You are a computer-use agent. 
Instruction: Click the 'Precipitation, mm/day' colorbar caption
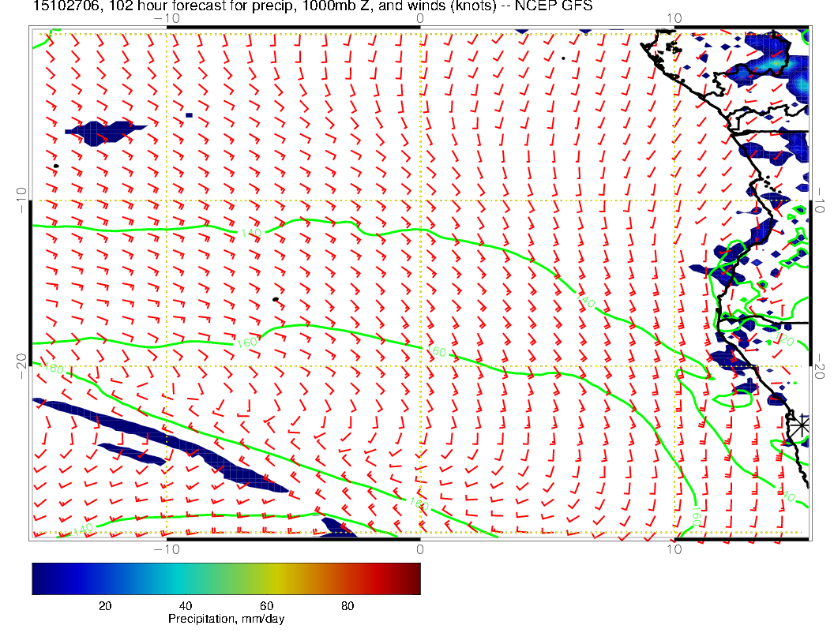226,619
